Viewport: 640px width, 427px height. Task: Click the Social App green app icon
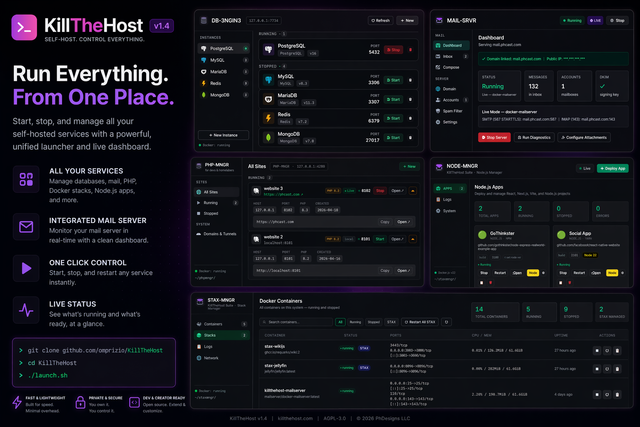561,234
